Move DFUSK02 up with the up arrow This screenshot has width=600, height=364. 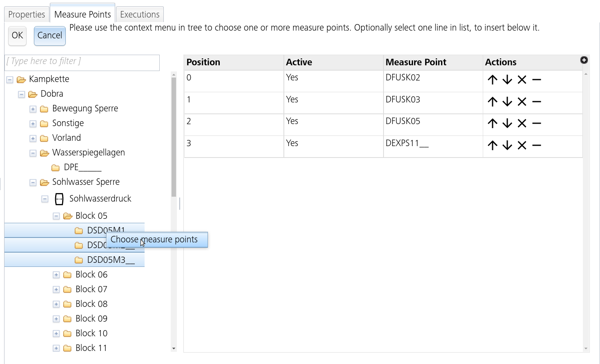492,80
